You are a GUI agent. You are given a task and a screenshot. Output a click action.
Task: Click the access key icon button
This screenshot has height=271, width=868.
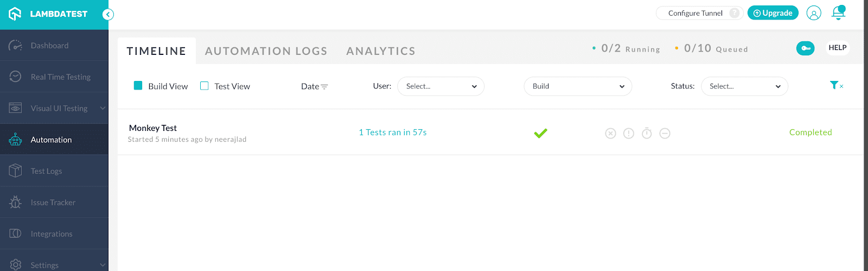coord(806,48)
